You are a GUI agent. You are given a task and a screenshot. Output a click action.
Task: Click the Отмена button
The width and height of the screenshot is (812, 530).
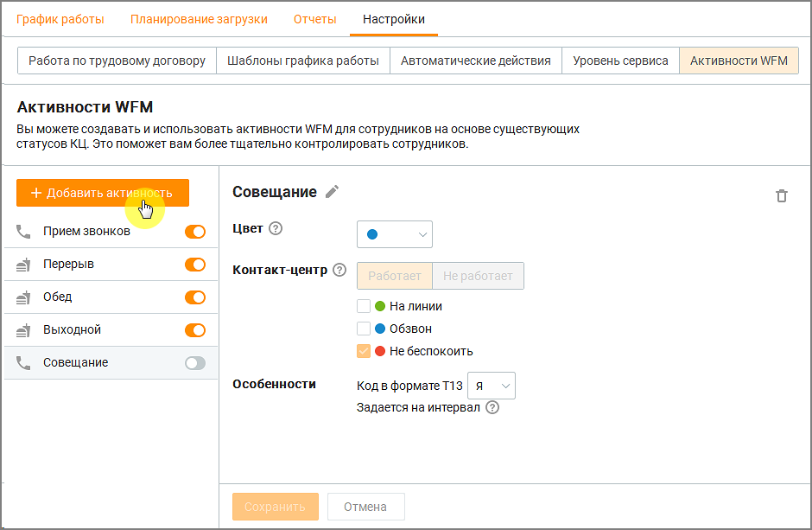click(365, 507)
